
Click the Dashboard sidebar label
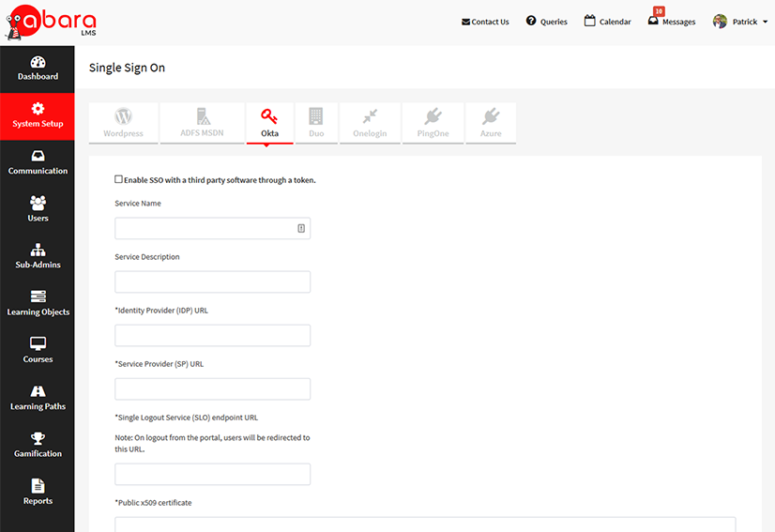tap(38, 77)
